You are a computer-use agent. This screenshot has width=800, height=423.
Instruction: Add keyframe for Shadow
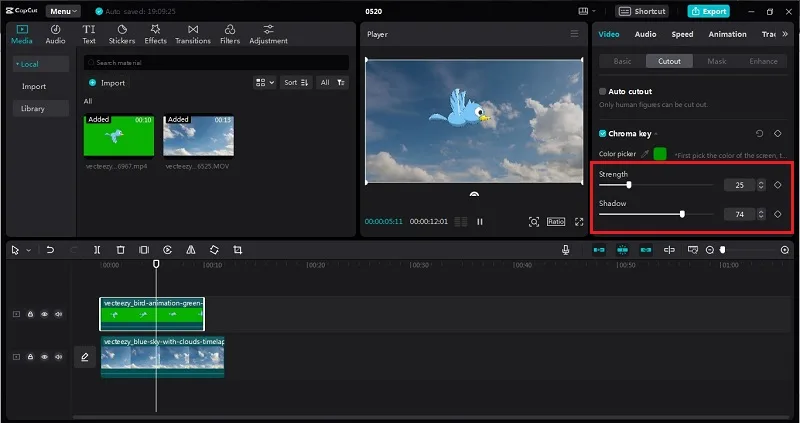tap(778, 215)
